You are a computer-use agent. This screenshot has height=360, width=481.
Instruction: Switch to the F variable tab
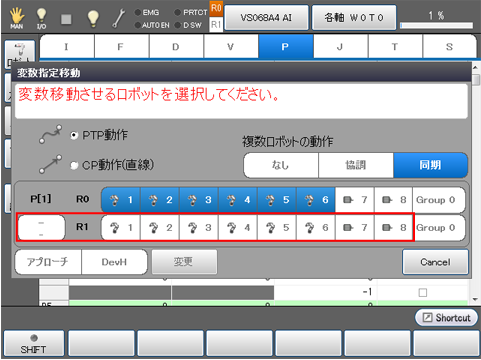click(x=121, y=47)
